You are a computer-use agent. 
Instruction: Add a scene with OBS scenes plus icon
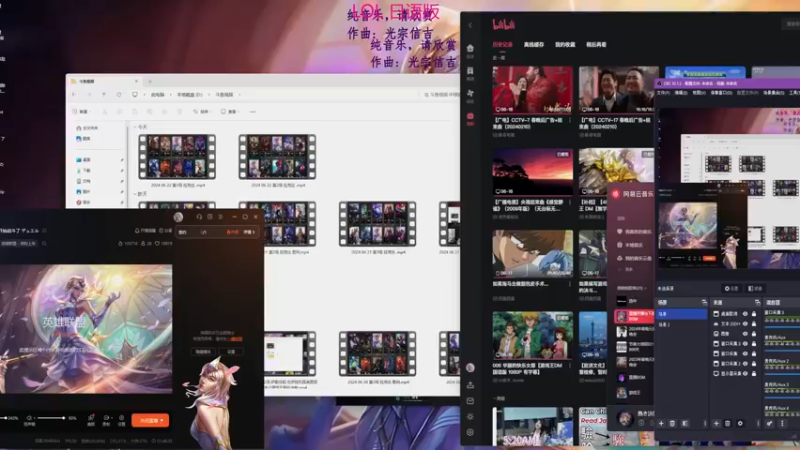[661, 423]
